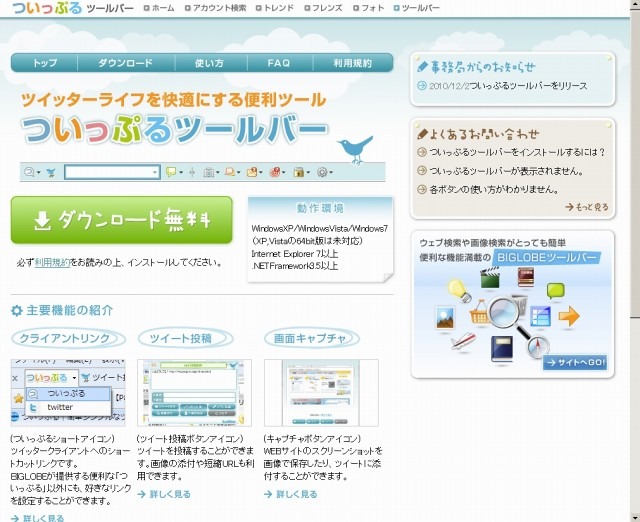Viewport: 640px width, 522px height.
Task: Open the クライアントリンク screenshot thumbnail
Action: (68, 393)
